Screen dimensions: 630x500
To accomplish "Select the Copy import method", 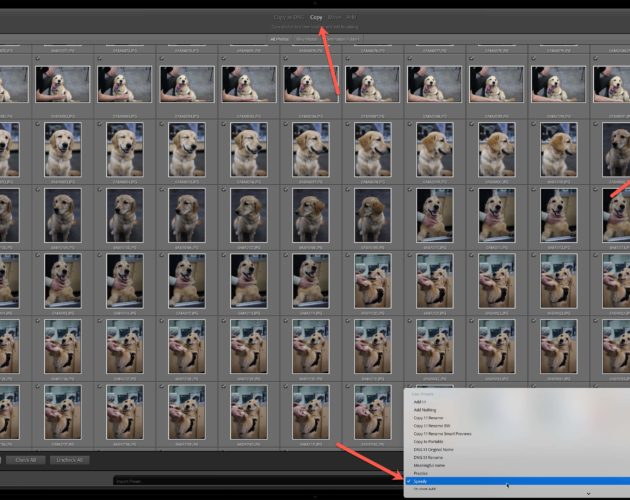I will (x=316, y=17).
